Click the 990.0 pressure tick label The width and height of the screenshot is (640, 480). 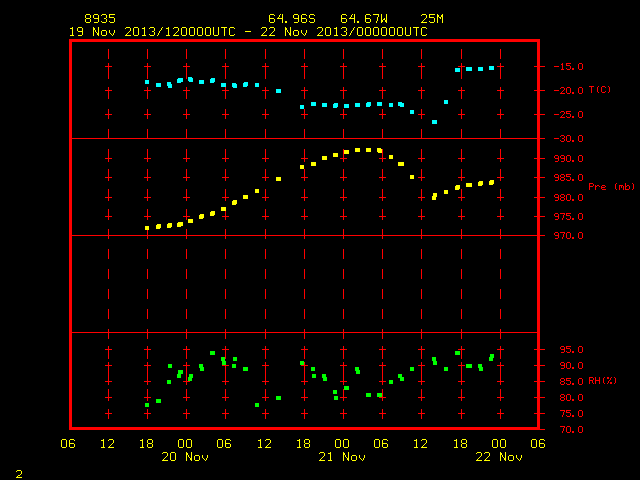click(569, 158)
